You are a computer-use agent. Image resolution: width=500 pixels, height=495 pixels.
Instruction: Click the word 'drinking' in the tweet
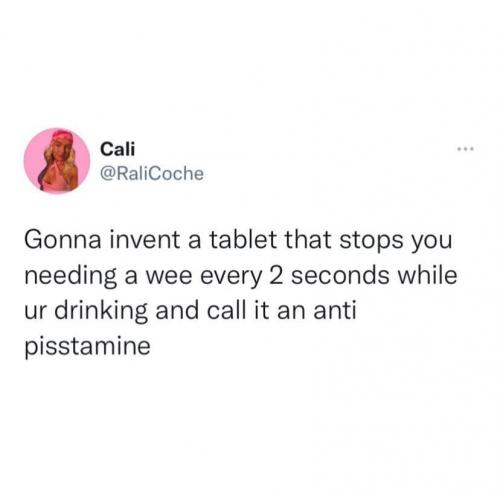[x=101, y=312]
